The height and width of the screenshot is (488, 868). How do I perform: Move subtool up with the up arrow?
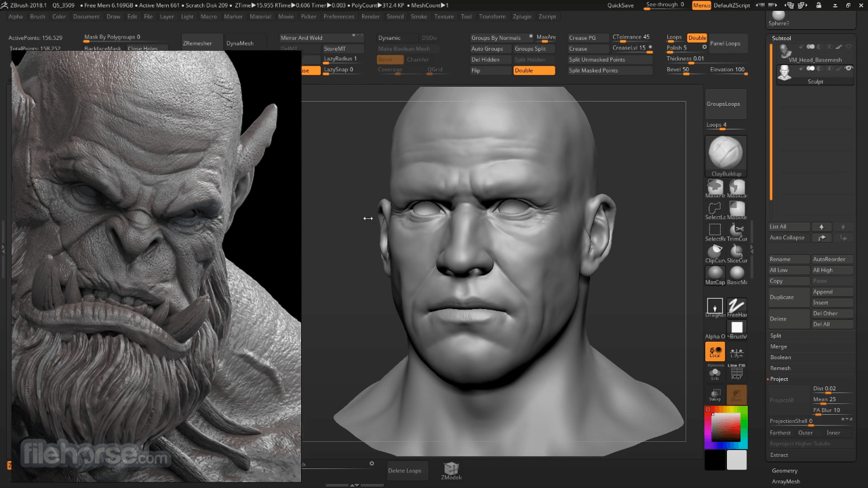coord(822,227)
